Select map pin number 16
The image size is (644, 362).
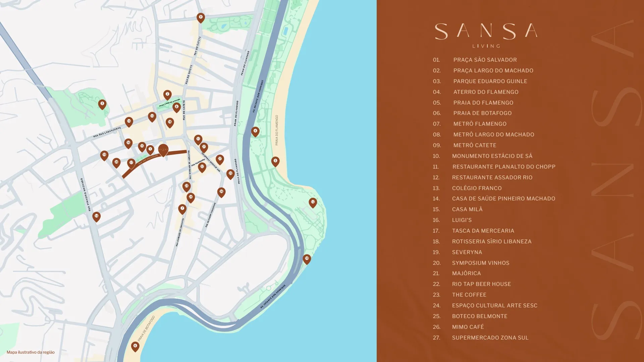[128, 143]
